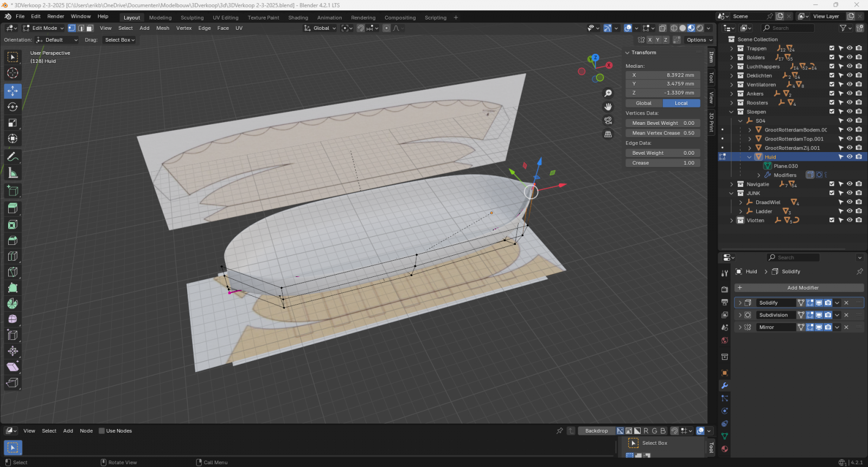Switch to the Sculpting workspace tab
The image size is (868, 467).
pyautogui.click(x=192, y=17)
